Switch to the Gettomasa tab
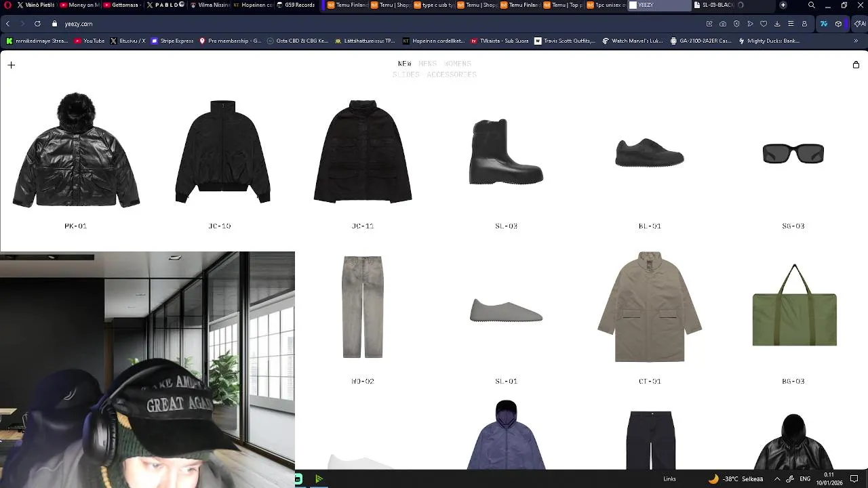This screenshot has height=488, width=868. click(123, 5)
